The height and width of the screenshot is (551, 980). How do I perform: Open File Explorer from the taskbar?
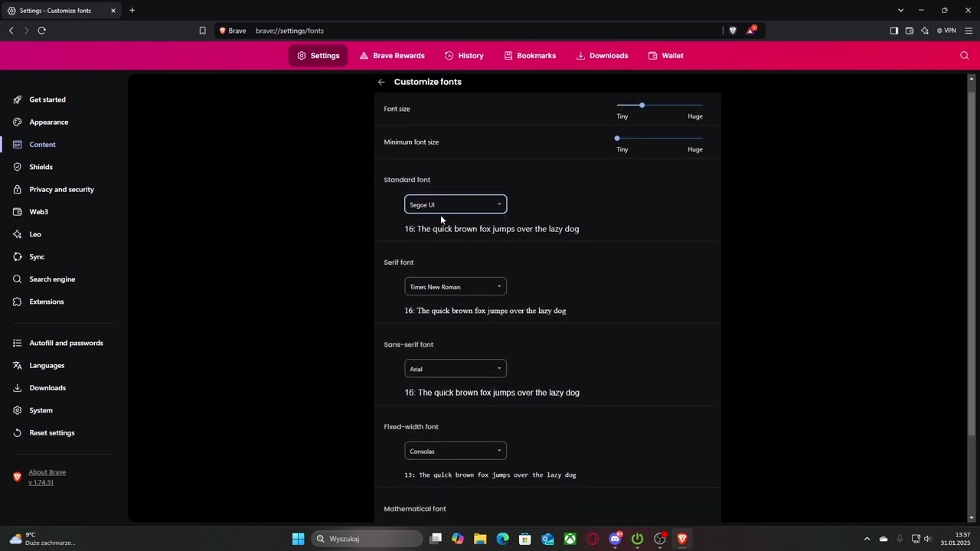pos(480,539)
